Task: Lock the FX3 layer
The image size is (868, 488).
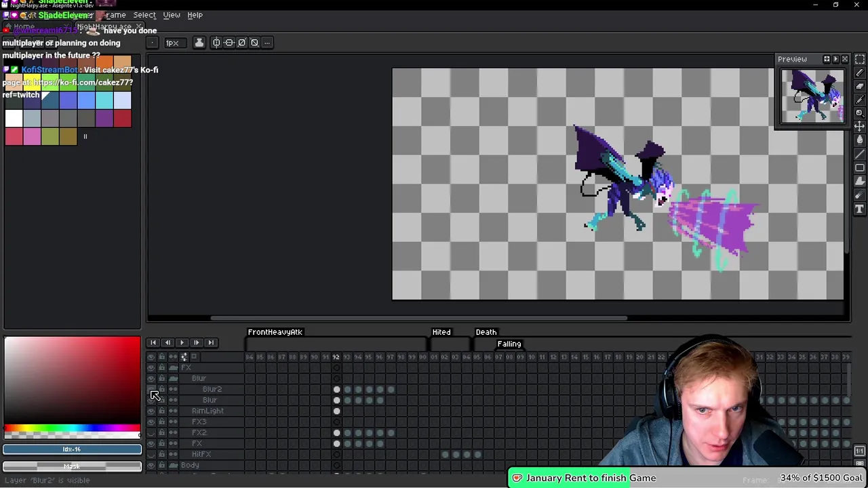Action: coord(162,422)
